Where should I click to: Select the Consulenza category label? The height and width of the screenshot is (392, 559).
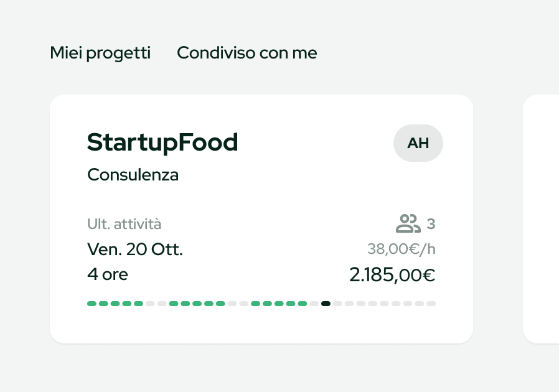tap(133, 175)
